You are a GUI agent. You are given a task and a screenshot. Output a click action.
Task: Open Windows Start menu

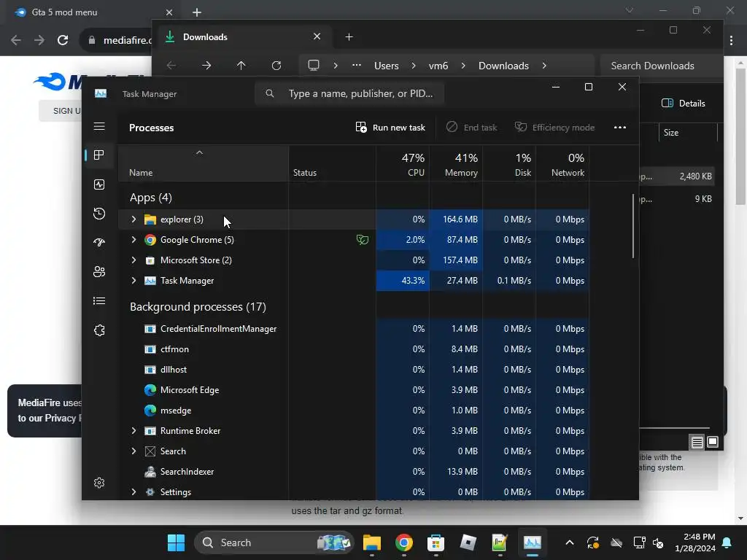click(176, 542)
